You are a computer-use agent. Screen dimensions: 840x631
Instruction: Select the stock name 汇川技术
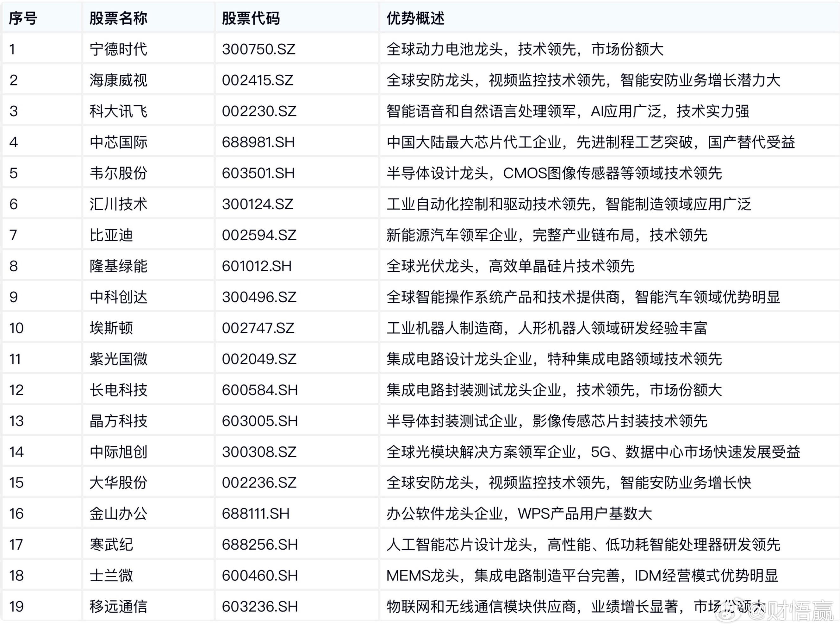coord(118,204)
